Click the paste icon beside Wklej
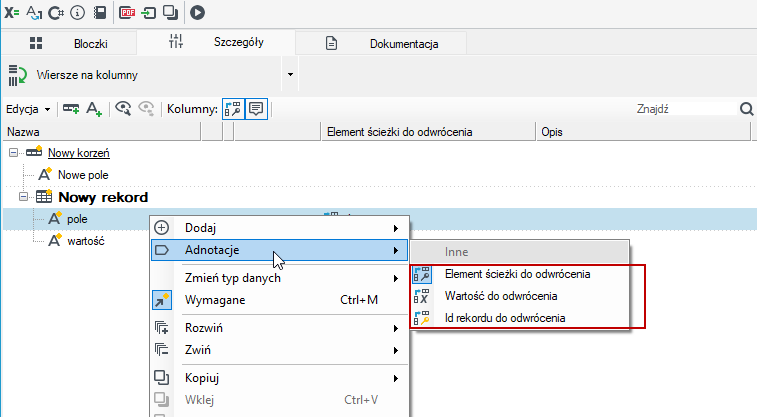 (x=161, y=400)
